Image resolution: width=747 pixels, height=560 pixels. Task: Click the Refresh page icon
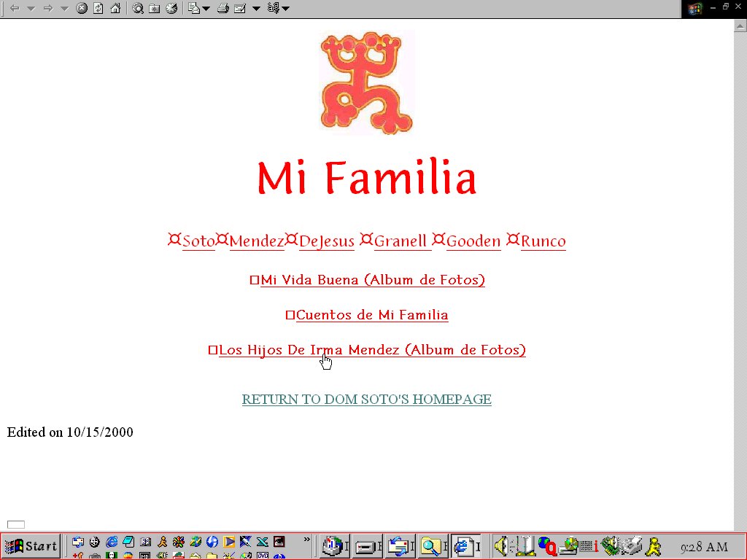pos(98,9)
